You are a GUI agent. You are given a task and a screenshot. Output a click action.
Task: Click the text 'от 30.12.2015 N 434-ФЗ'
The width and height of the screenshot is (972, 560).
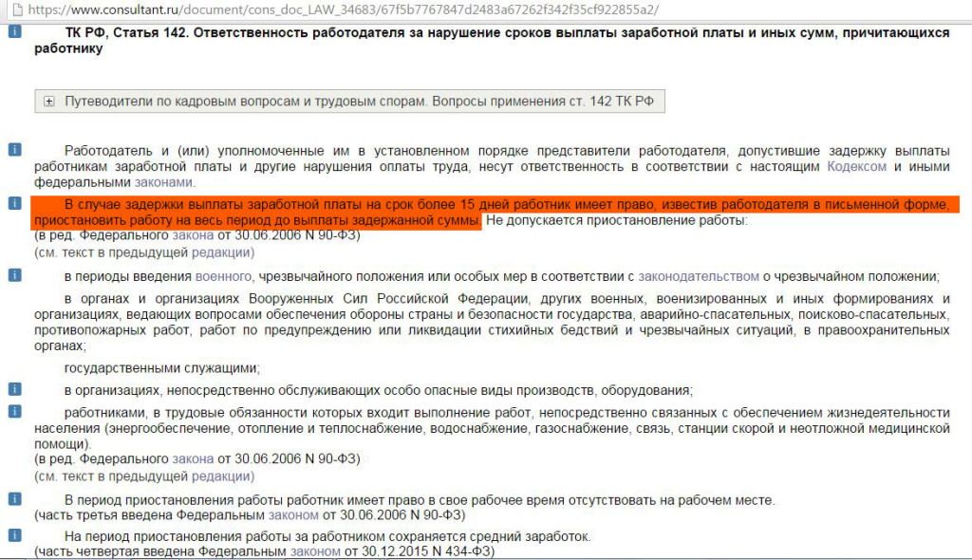(x=419, y=551)
